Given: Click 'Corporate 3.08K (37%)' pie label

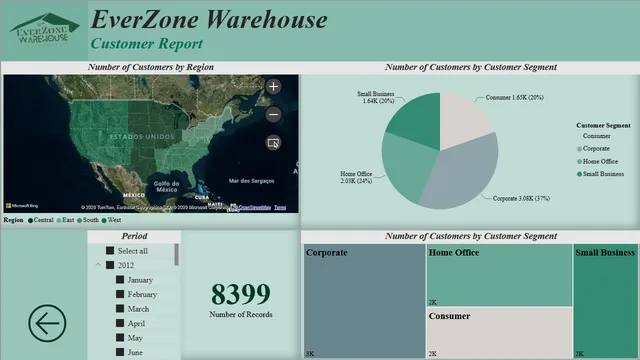Looking at the screenshot, I should tap(521, 198).
